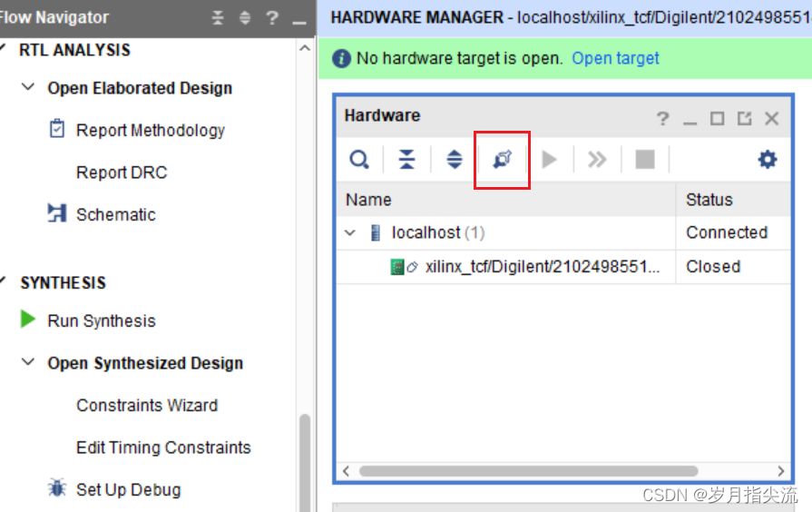Click the Flow Navigator vertical scrollbar thumb
The width and height of the screenshot is (812, 512).
(x=305, y=463)
